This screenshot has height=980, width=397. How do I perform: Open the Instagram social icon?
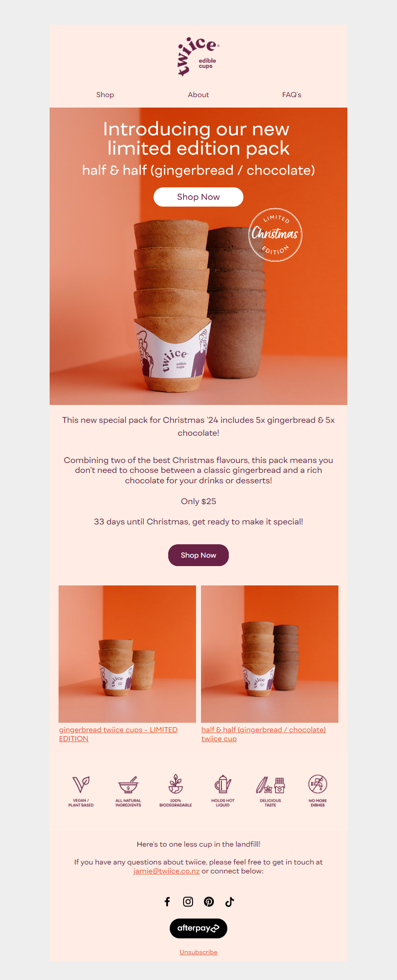pyautogui.click(x=188, y=902)
